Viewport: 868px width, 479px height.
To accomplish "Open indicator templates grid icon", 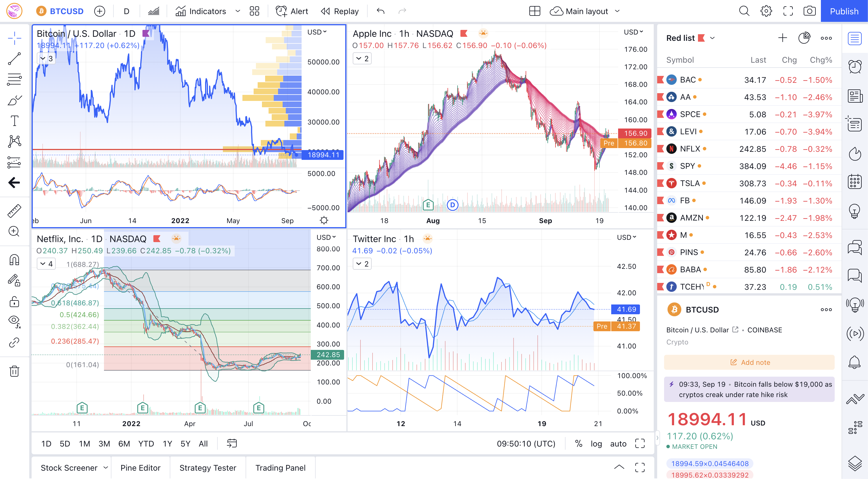I will (254, 12).
